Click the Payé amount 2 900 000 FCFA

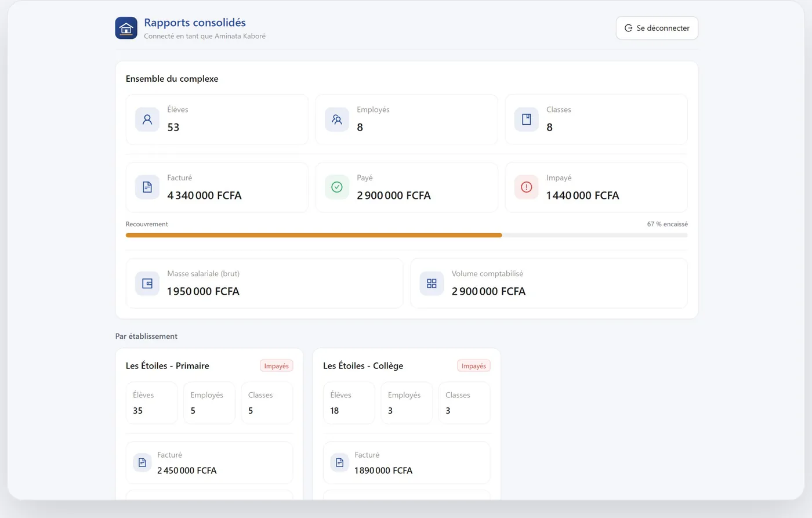click(x=394, y=195)
